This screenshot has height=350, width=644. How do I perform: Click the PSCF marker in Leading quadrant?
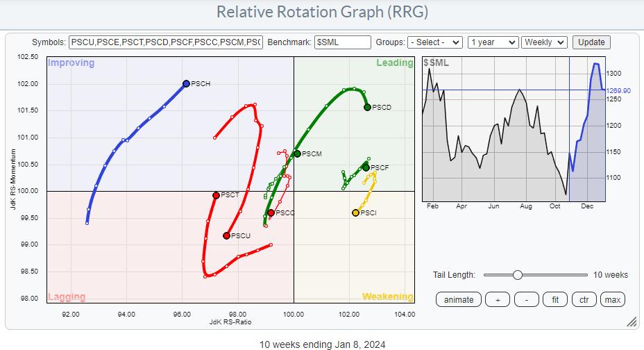[x=366, y=167]
